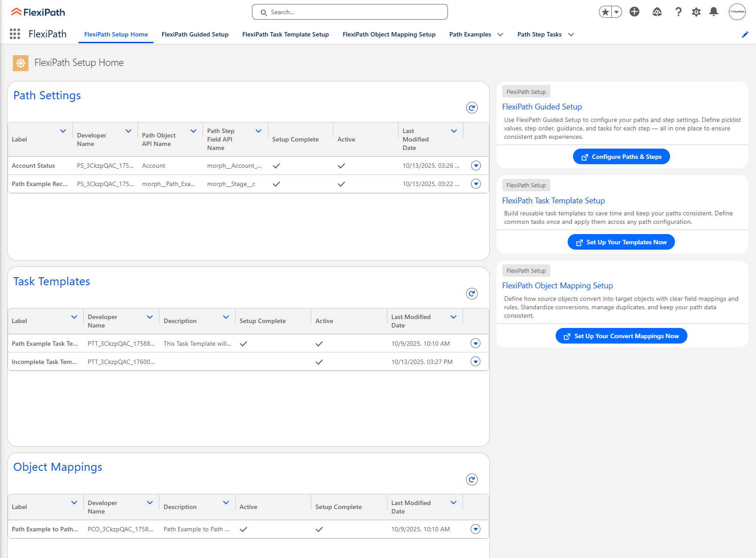This screenshot has width=756, height=558.
Task: Expand the Path Step Tasks tab menu
Action: (571, 35)
